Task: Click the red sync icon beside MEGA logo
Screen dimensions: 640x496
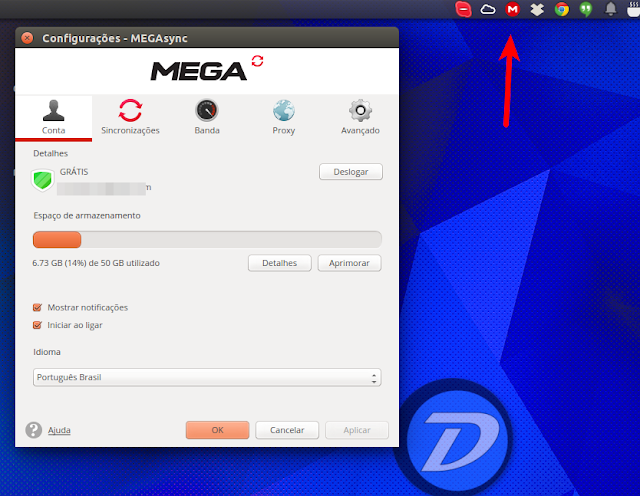Action: pos(258,61)
